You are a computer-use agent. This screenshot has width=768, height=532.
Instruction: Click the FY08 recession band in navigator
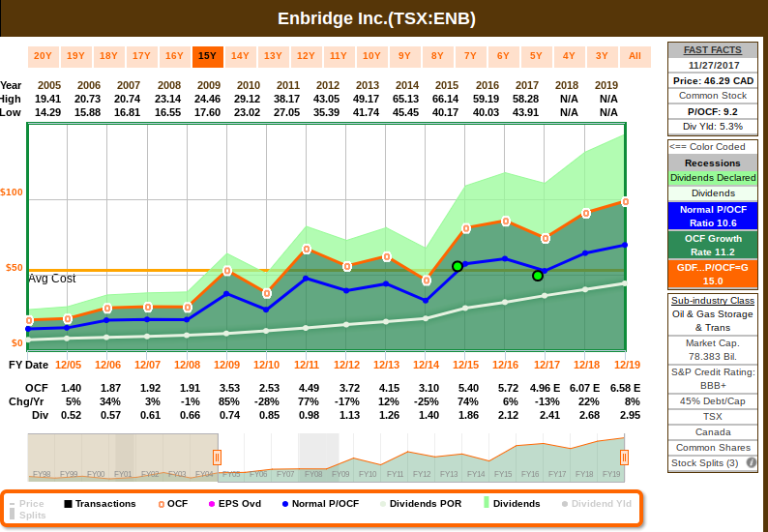[319, 457]
